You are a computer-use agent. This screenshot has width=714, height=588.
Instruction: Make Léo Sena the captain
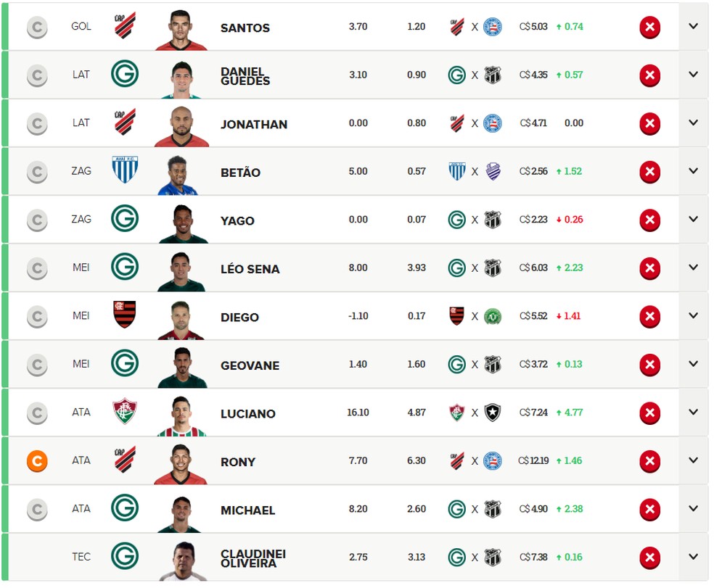click(37, 269)
